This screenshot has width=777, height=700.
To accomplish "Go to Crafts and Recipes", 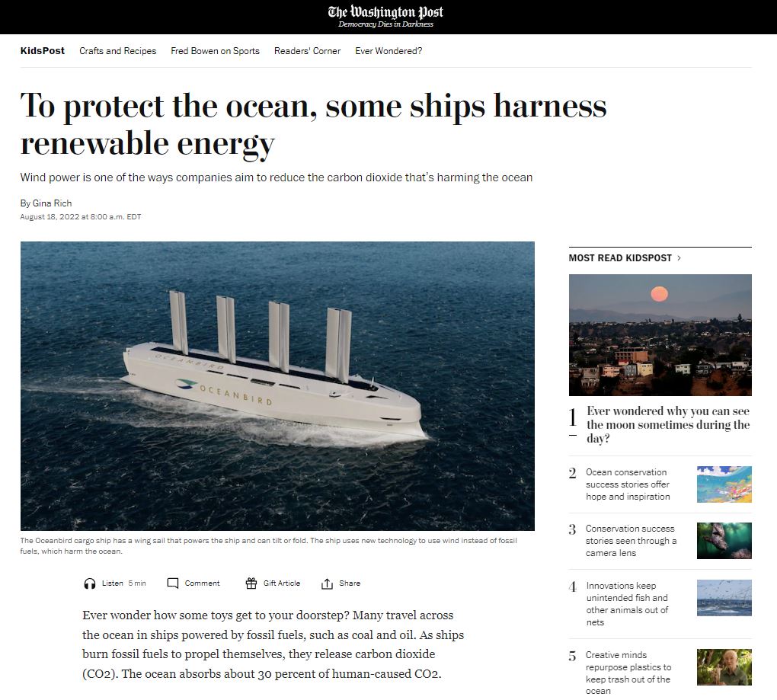I will point(118,50).
